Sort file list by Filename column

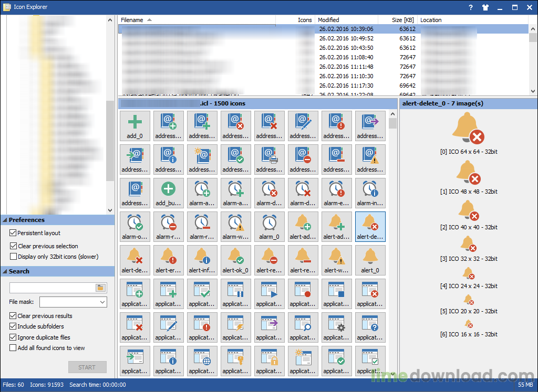point(132,20)
